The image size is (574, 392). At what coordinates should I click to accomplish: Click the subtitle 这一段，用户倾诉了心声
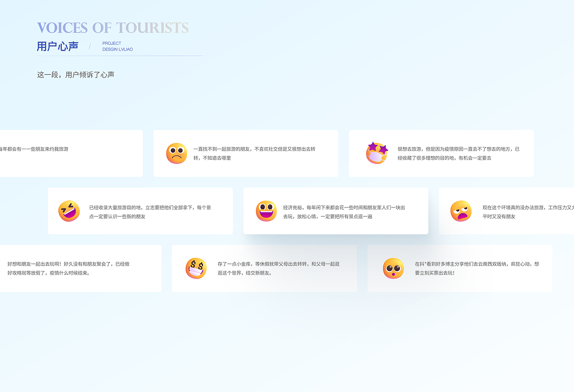(75, 75)
